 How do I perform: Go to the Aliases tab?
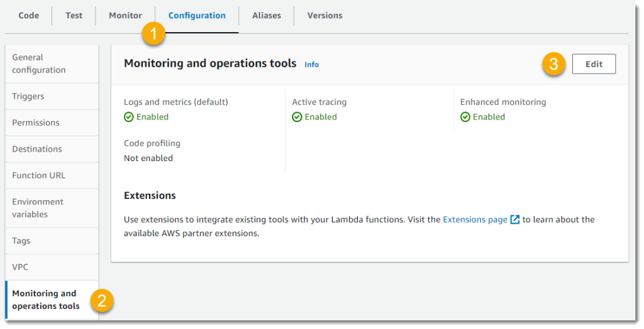pyautogui.click(x=266, y=16)
